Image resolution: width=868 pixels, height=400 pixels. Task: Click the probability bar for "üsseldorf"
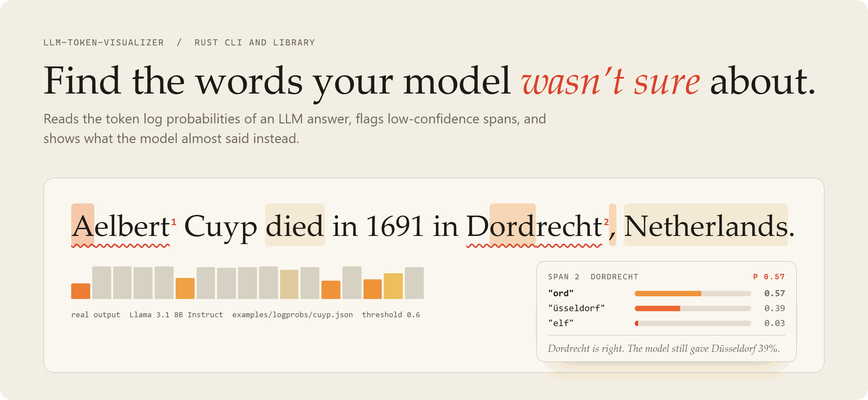(x=693, y=308)
